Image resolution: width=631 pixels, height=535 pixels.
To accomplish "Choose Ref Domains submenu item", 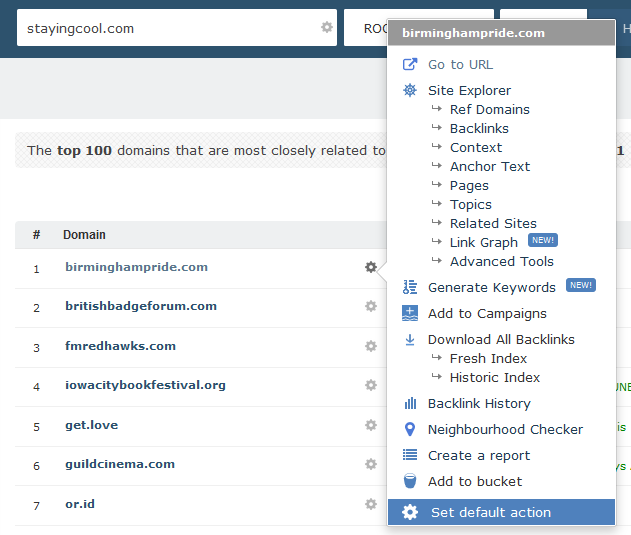I will click(489, 109).
